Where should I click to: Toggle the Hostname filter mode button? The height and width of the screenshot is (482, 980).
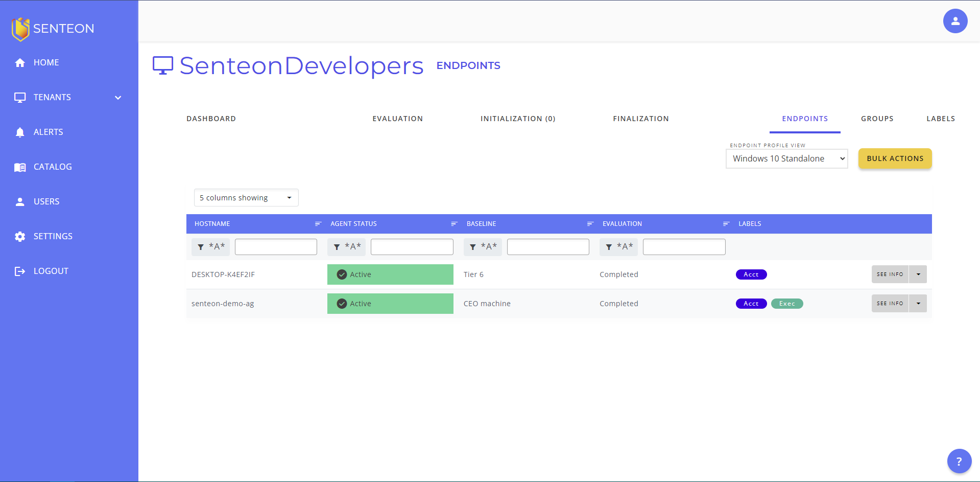click(211, 247)
